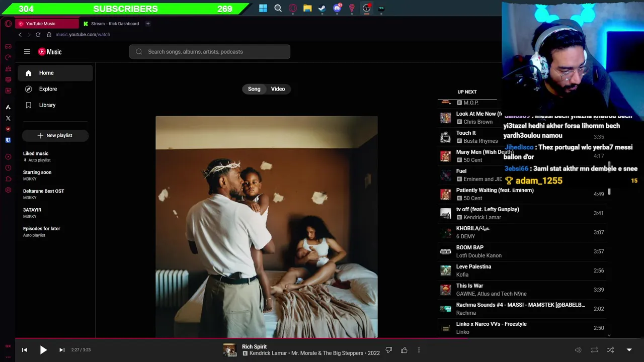Click the address bar music.youtube.com/watch
The width and height of the screenshot is (644, 362).
click(x=83, y=35)
